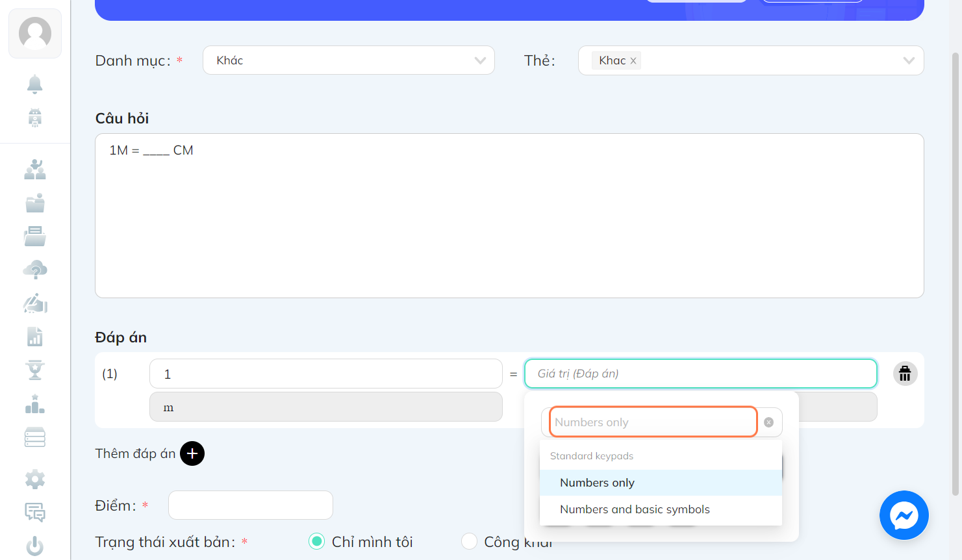The image size is (962, 560).
Task: Open the hand-writing assignment icon
Action: point(35,303)
